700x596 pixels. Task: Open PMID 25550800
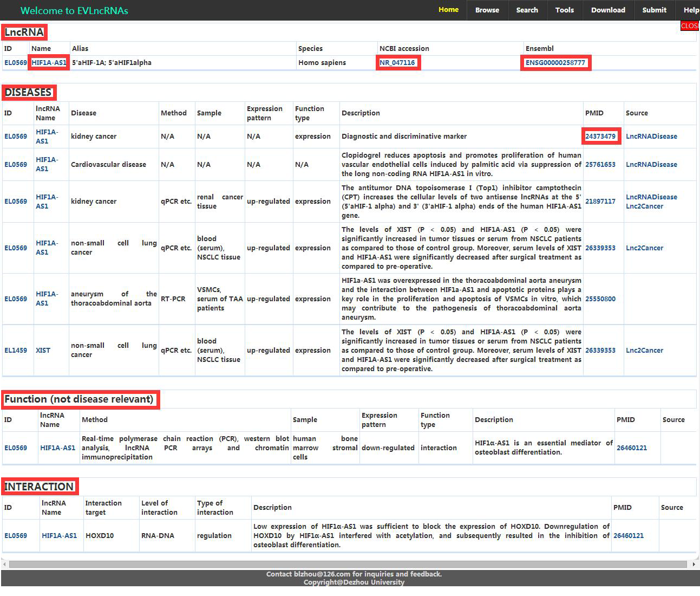[x=600, y=299]
